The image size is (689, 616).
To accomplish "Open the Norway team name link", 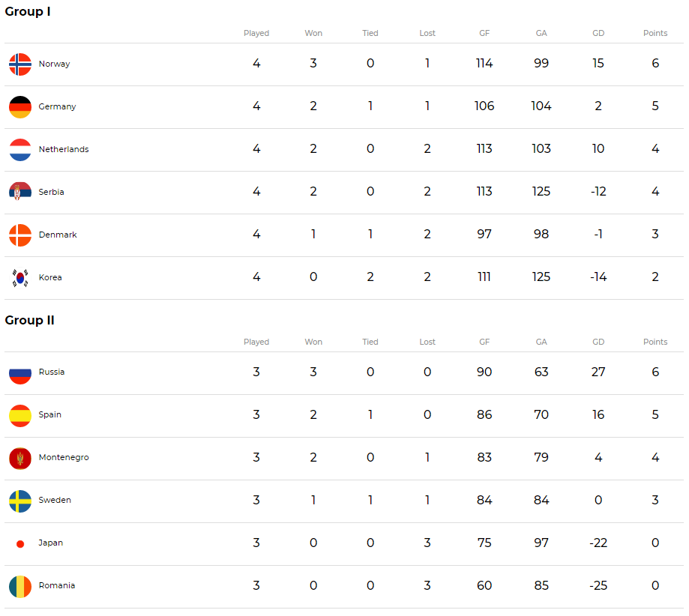I will [54, 64].
